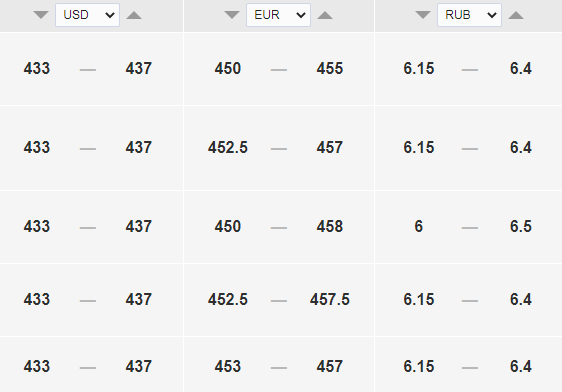Click first row RUB buy rate 6.15

pyautogui.click(x=419, y=68)
